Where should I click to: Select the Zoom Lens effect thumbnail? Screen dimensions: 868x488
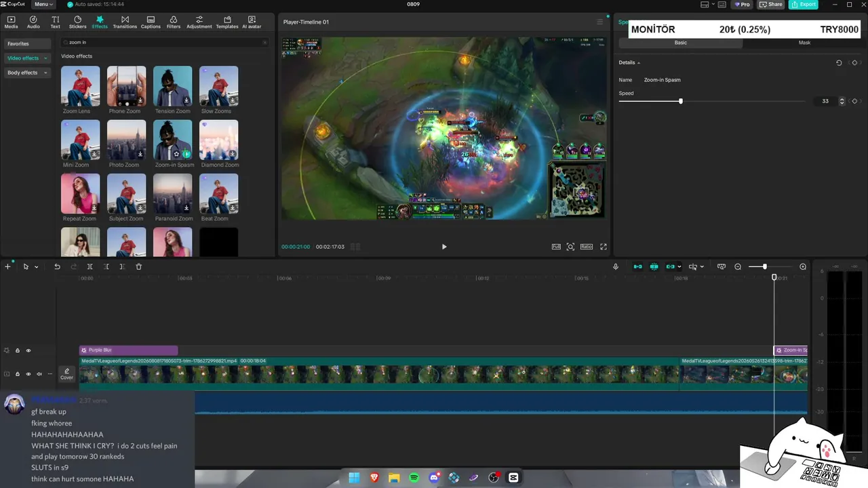(80, 86)
